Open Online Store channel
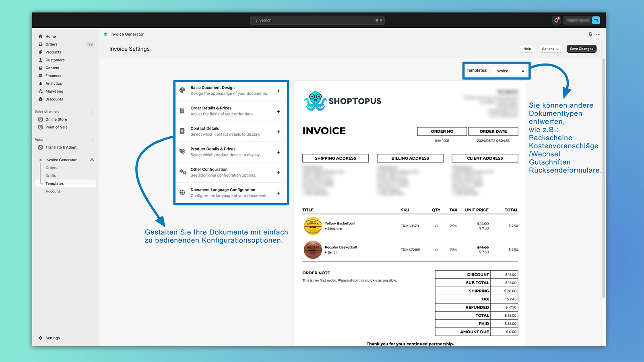Viewport: 644px width, 362px height. coord(56,119)
